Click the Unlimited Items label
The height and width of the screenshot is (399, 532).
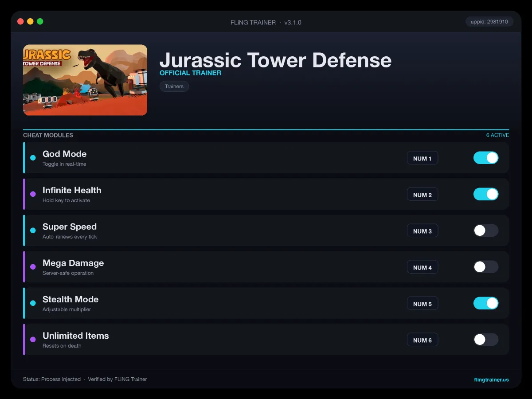76,336
